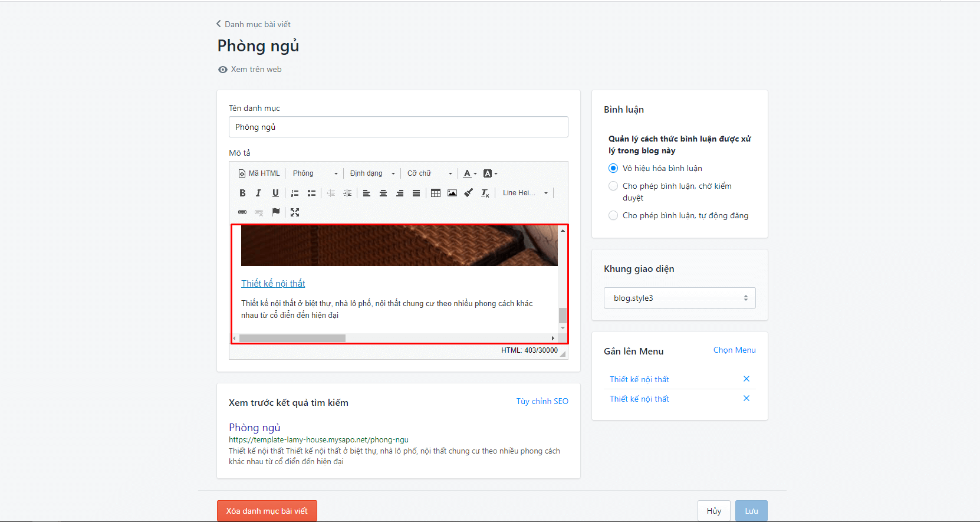Insert a bulleted list

pyautogui.click(x=311, y=193)
